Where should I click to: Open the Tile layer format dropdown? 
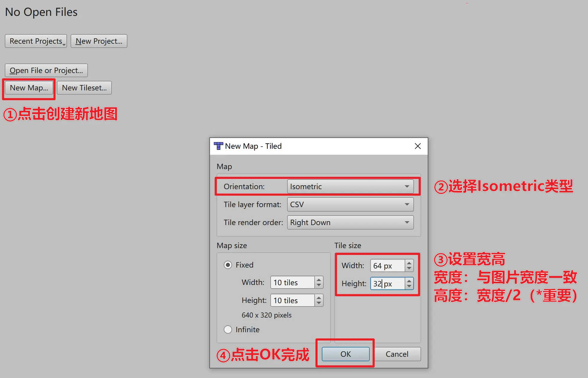pos(350,204)
